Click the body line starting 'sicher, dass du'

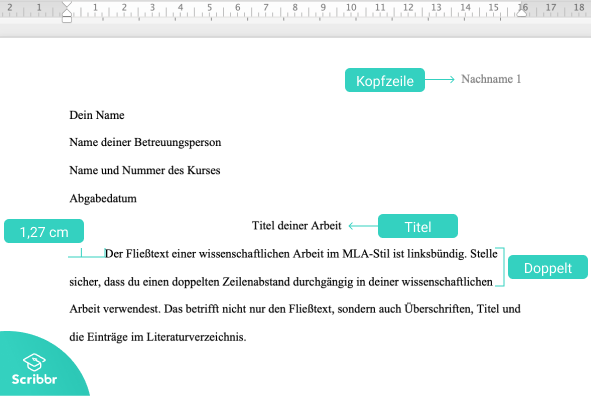(x=281, y=282)
